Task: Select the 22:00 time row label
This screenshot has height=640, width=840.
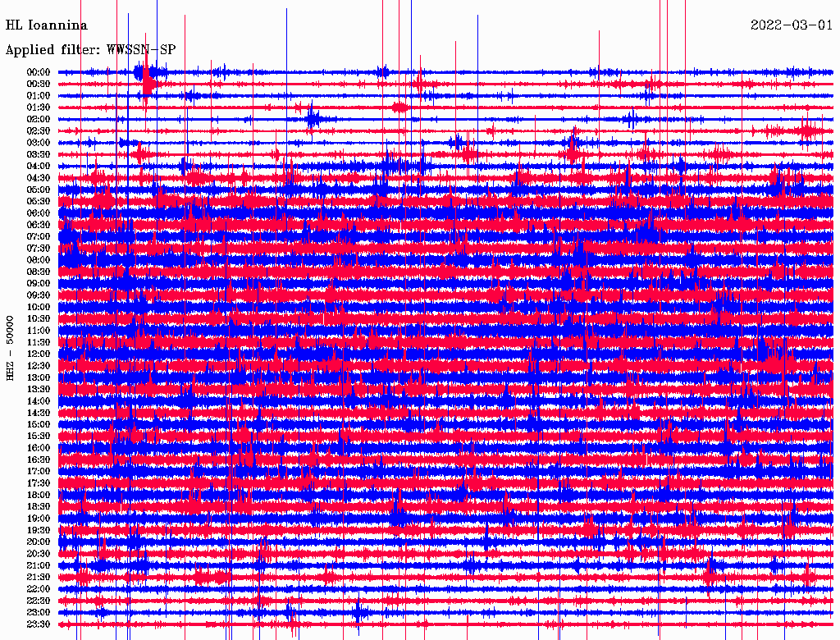Action: 39,588
